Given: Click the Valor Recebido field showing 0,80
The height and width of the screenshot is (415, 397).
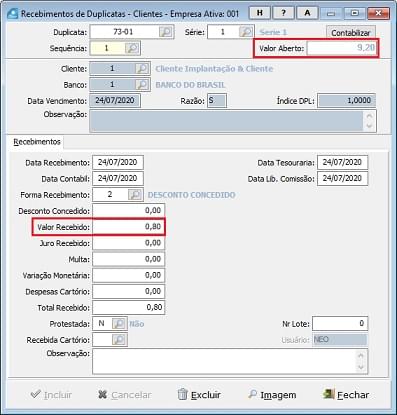Looking at the screenshot, I should pyautogui.click(x=129, y=227).
